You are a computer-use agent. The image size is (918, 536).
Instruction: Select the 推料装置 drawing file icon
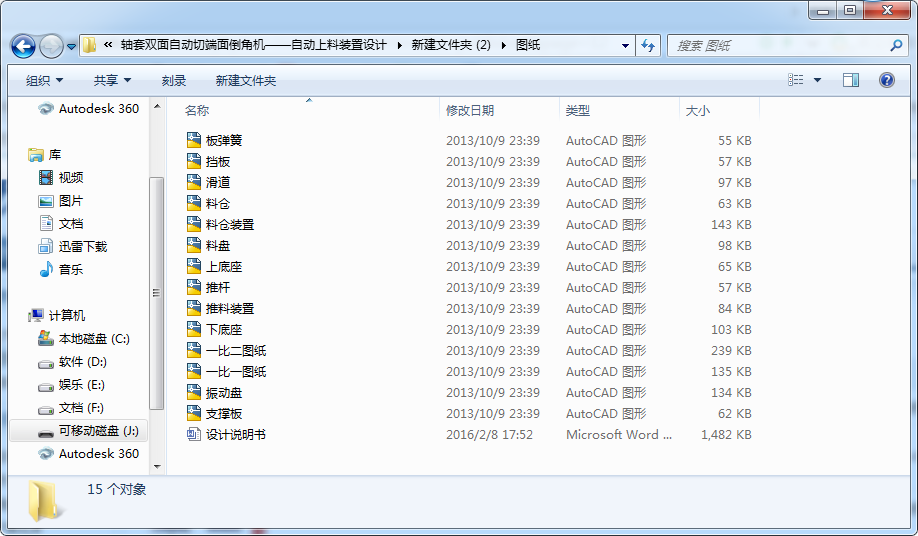click(194, 308)
